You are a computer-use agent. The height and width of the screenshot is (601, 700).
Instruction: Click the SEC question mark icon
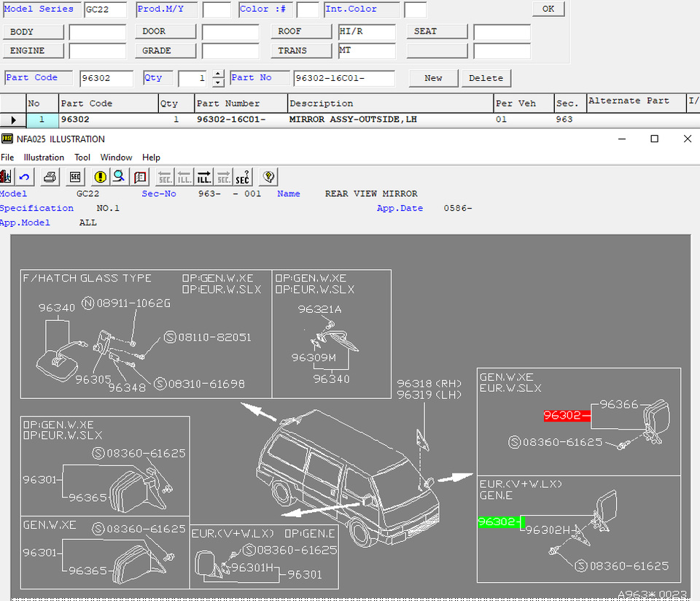tap(242, 177)
